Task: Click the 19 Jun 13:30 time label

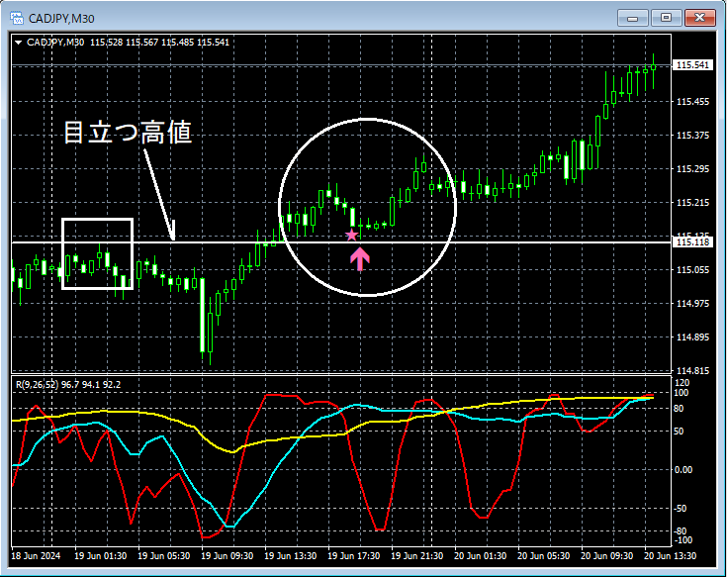Action: coord(291,556)
